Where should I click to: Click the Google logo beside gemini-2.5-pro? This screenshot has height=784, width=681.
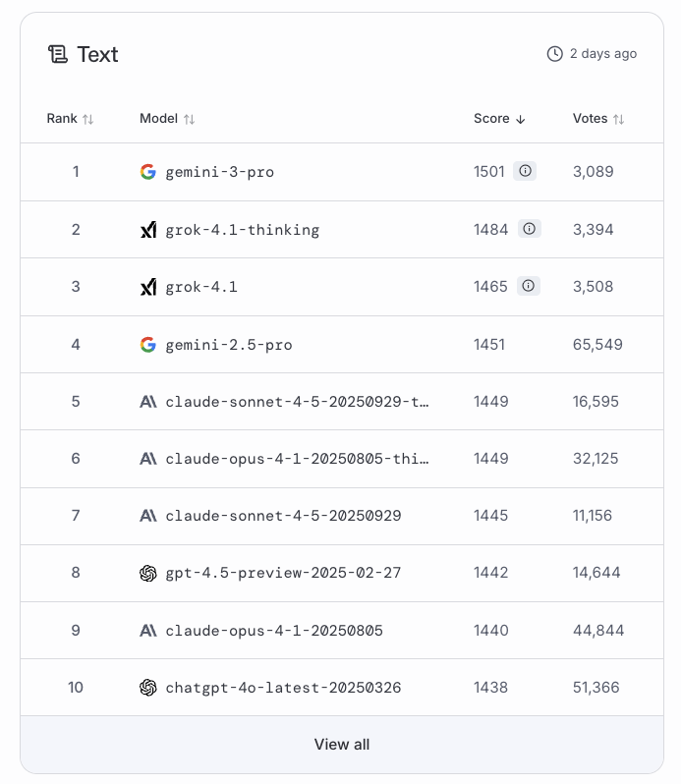click(148, 345)
